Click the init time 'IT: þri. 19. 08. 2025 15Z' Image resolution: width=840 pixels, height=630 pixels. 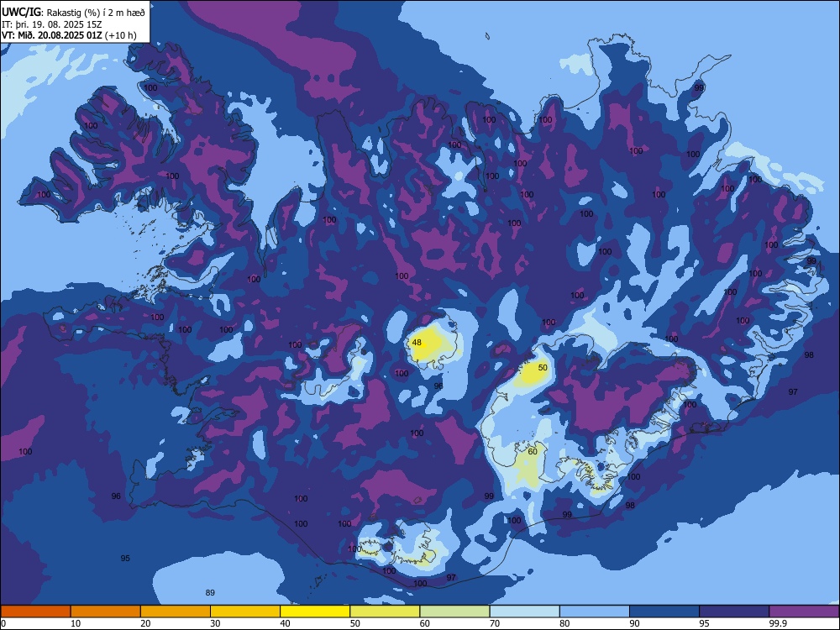pos(51,24)
